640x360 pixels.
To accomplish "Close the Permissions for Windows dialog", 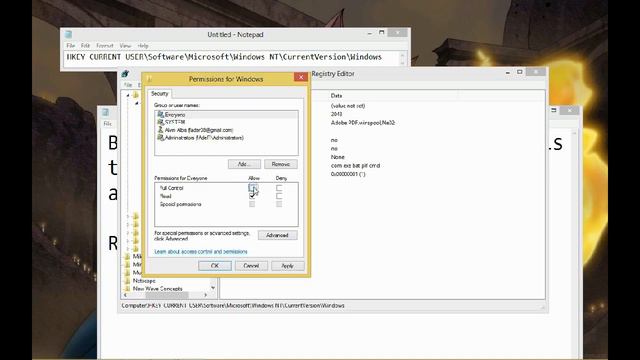I will 301,77.
